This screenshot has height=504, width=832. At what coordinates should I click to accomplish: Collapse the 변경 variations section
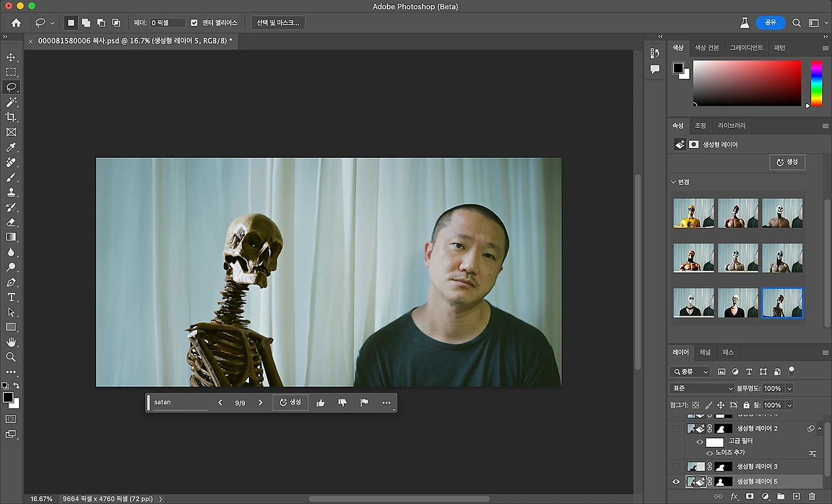point(673,182)
